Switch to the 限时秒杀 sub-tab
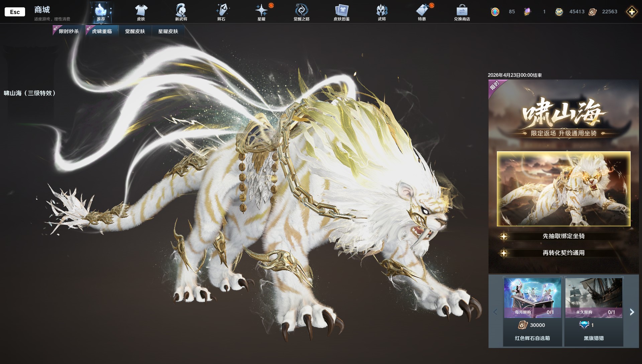 tap(69, 31)
